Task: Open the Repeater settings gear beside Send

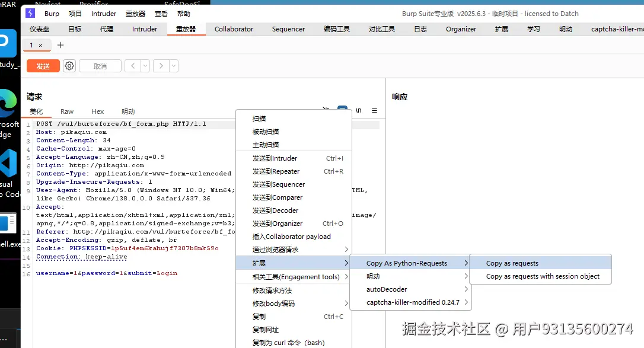Action: (x=69, y=66)
